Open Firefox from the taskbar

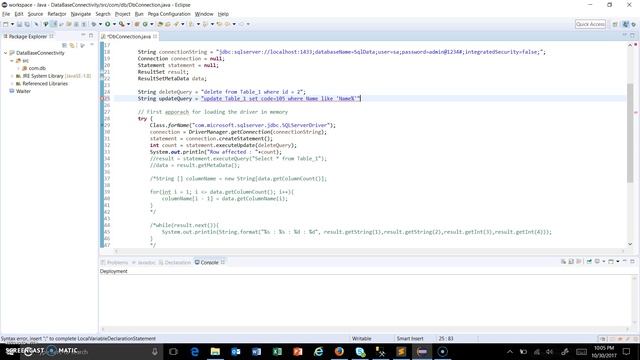(339, 351)
